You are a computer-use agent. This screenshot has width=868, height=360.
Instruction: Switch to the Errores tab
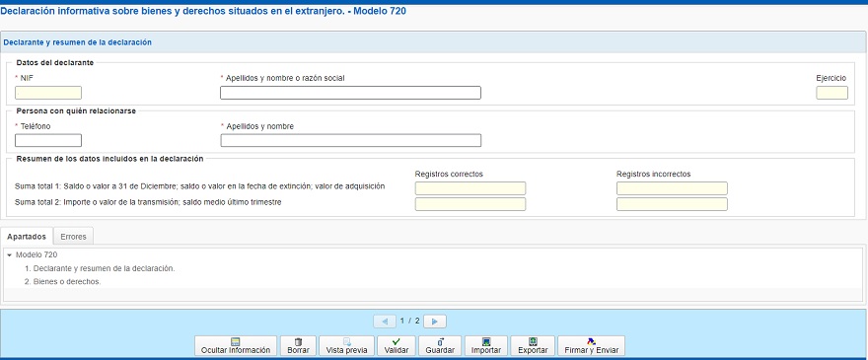74,237
